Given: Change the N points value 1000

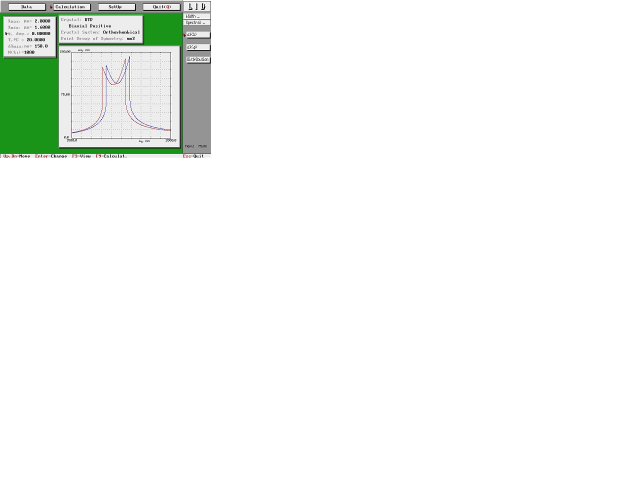Looking at the screenshot, I should coord(29,52).
